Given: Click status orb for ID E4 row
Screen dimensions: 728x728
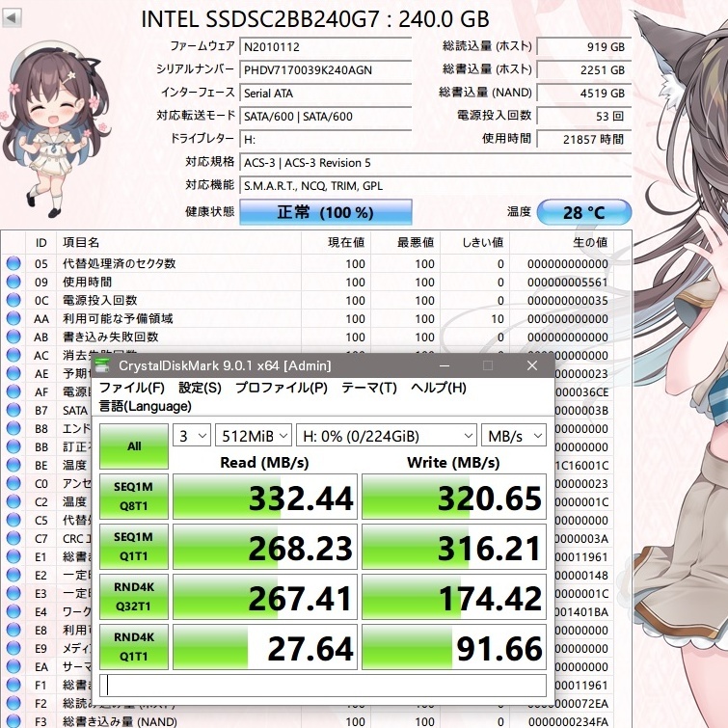Looking at the screenshot, I should click(13, 611).
